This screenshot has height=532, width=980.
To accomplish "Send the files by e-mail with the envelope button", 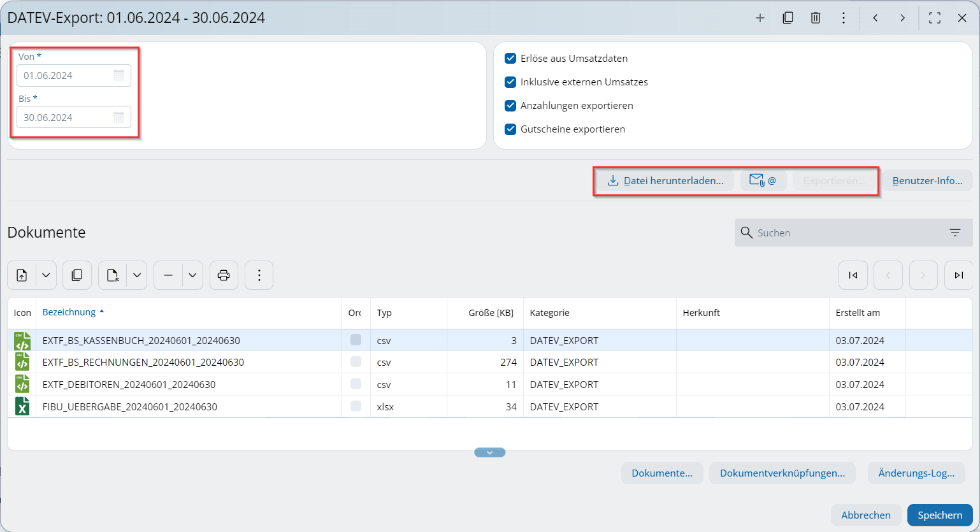I will 763,180.
